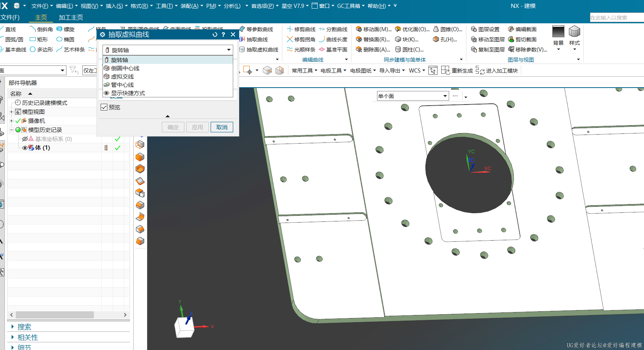Select the 多边形 polygon tool

tap(41, 50)
